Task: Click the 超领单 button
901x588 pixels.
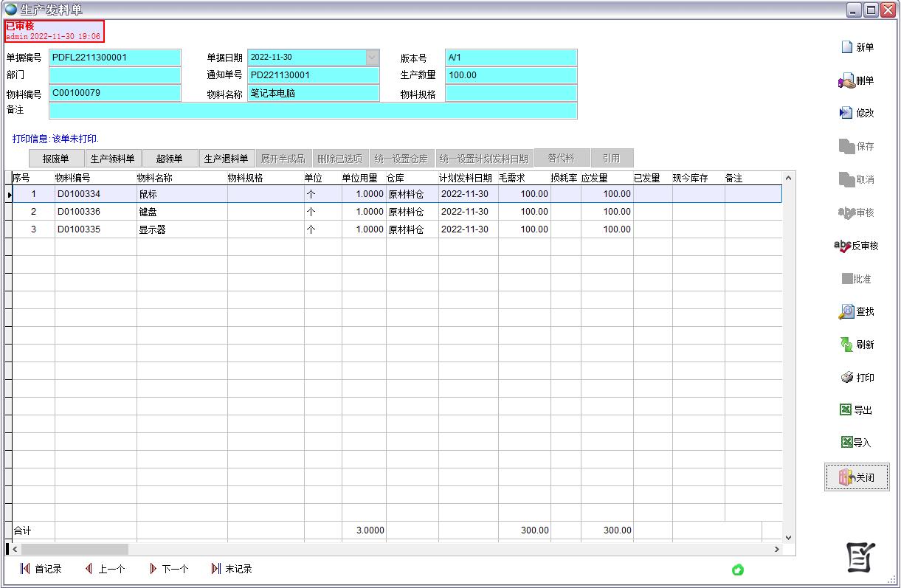Action: coord(169,159)
